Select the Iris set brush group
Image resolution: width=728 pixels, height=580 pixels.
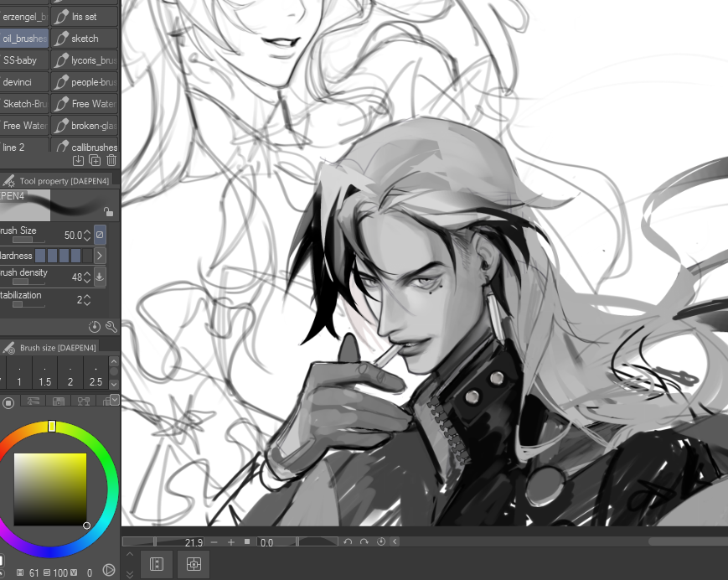[84, 17]
